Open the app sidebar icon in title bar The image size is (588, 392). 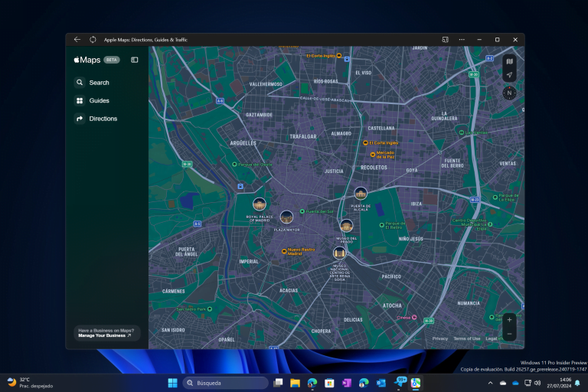pyautogui.click(x=445, y=39)
